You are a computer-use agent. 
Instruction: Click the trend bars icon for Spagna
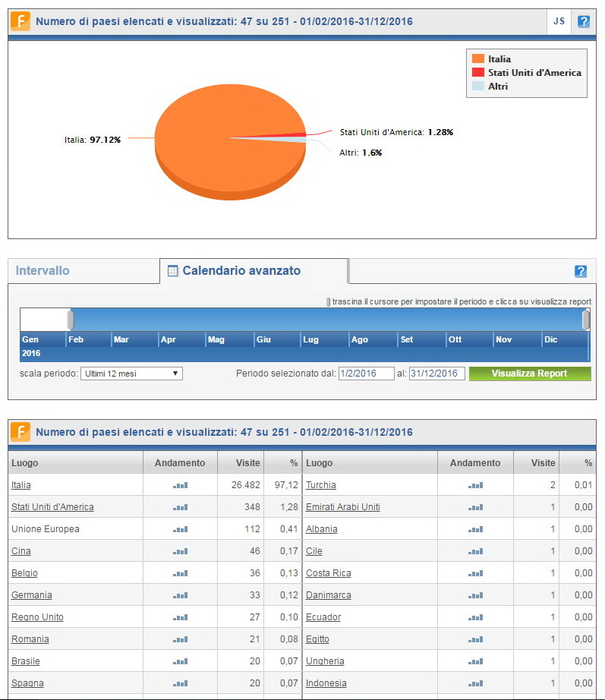click(x=181, y=683)
